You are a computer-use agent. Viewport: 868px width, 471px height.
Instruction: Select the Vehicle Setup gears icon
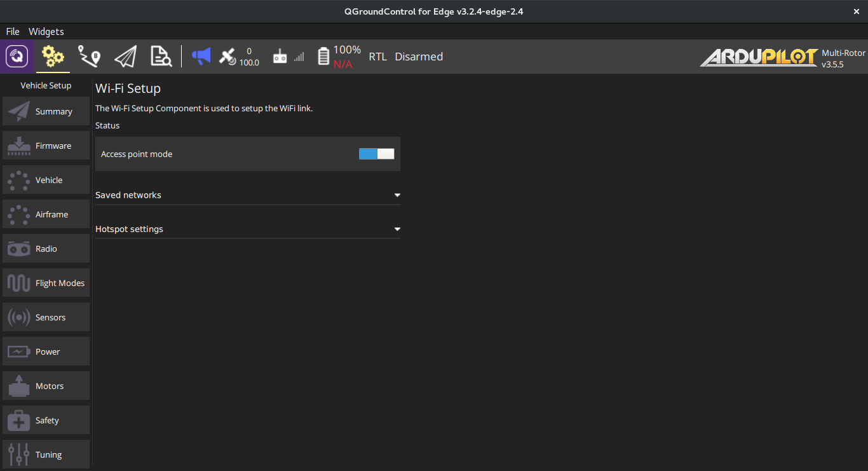tap(53, 57)
